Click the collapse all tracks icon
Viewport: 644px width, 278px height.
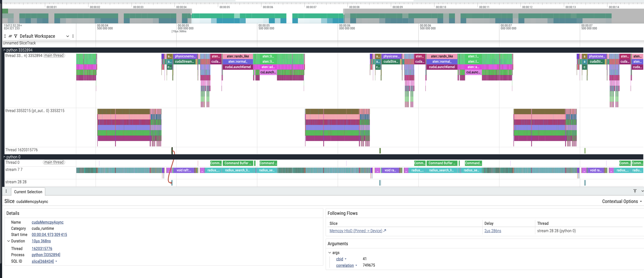5,36
